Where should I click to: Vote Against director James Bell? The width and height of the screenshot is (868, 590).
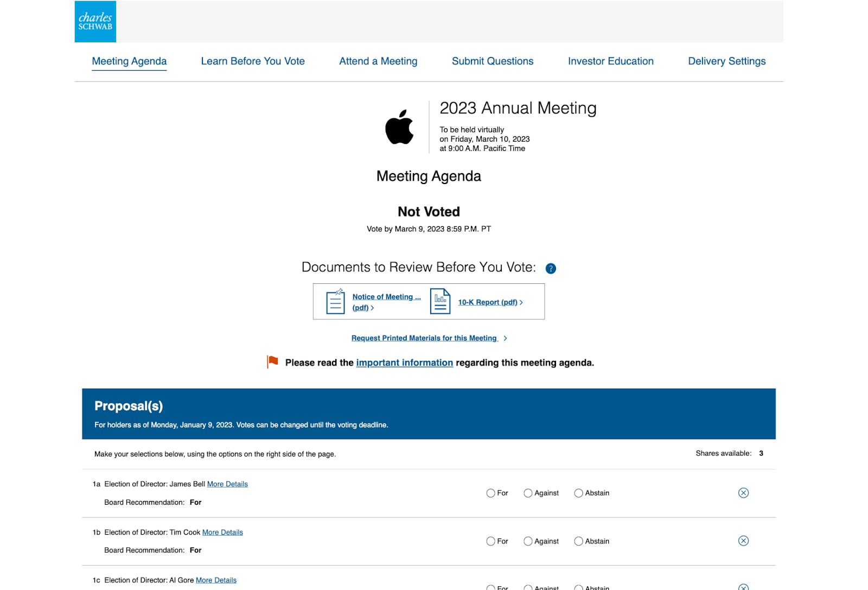point(528,493)
